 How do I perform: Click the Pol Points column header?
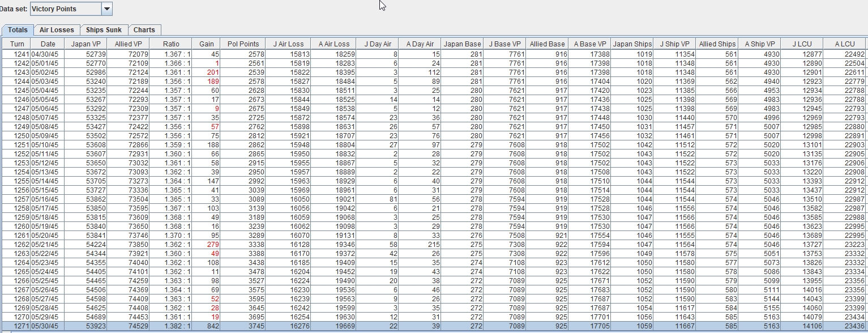[243, 44]
